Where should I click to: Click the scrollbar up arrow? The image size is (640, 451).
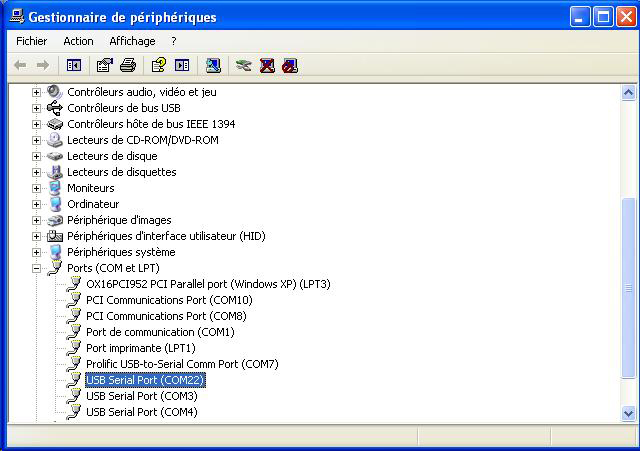point(629,93)
